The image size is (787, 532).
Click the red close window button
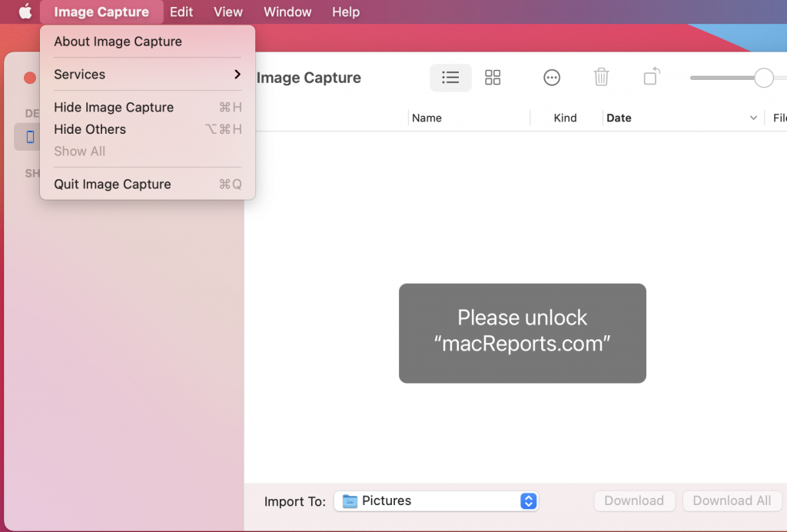click(x=30, y=78)
